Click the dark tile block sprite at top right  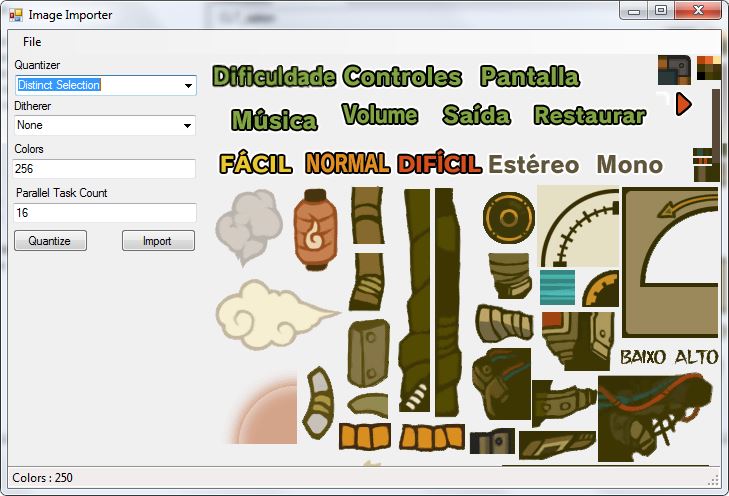point(674,70)
